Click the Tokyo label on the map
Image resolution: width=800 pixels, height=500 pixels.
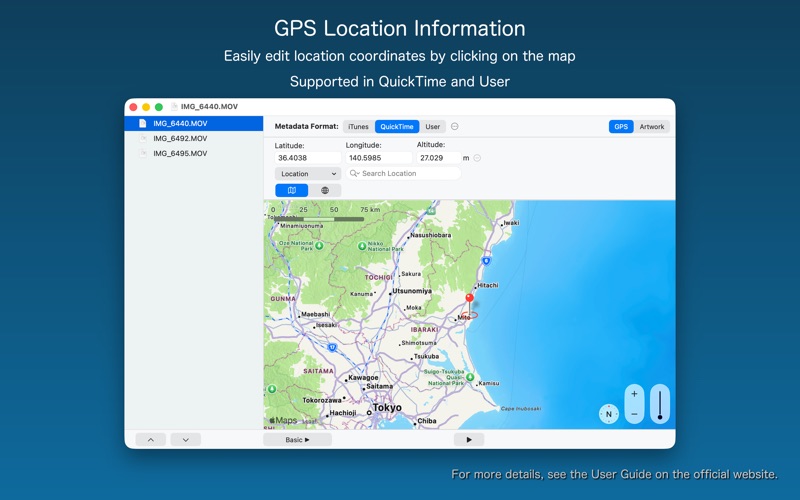pyautogui.click(x=387, y=408)
